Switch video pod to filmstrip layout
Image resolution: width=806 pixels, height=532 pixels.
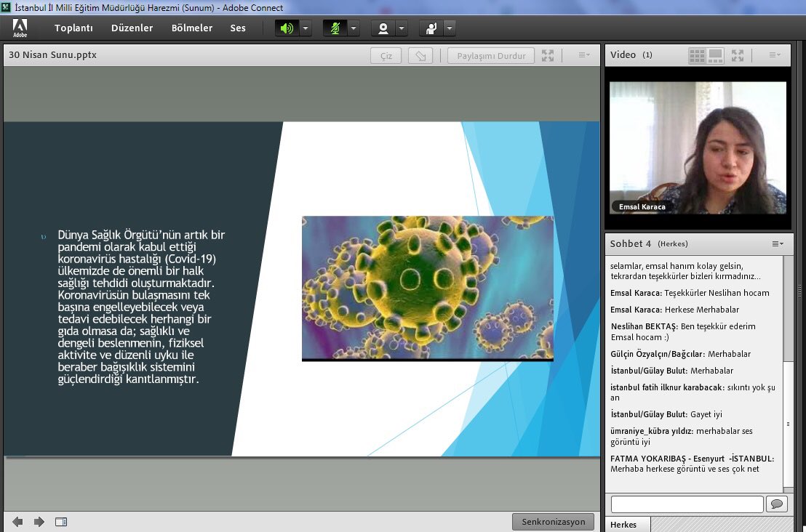coord(715,55)
